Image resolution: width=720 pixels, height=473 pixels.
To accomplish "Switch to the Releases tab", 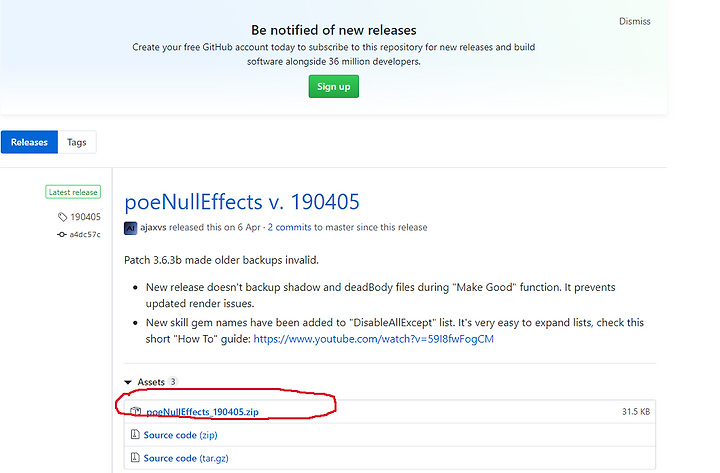I will [x=29, y=142].
